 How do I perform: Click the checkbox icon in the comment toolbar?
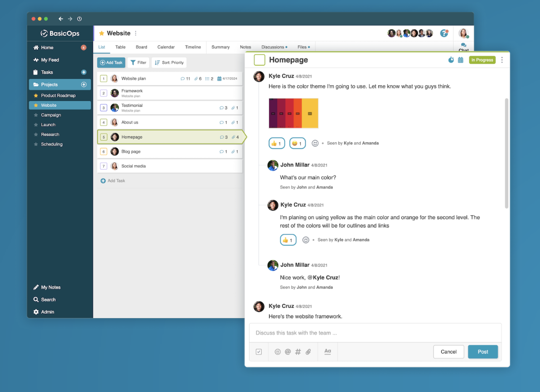[259, 352]
